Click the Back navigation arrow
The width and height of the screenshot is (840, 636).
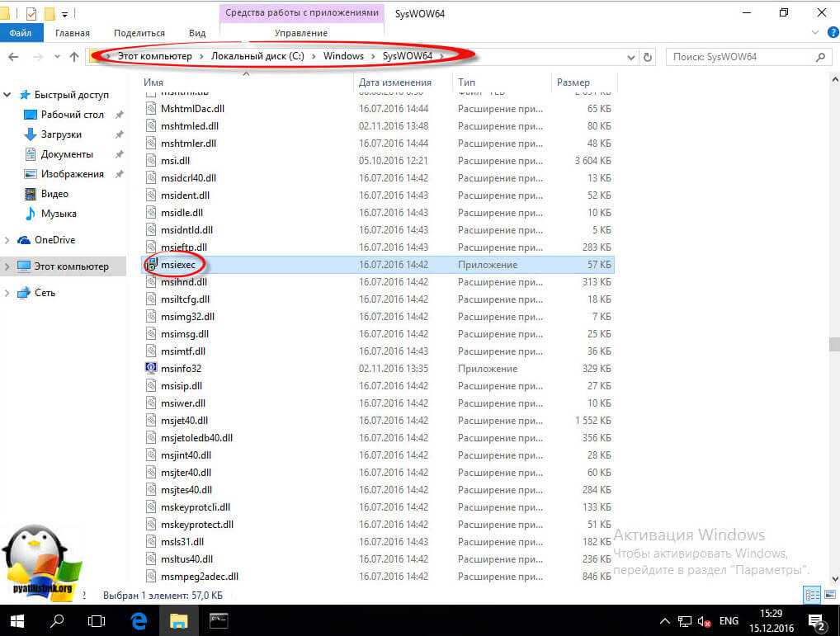click(12, 57)
